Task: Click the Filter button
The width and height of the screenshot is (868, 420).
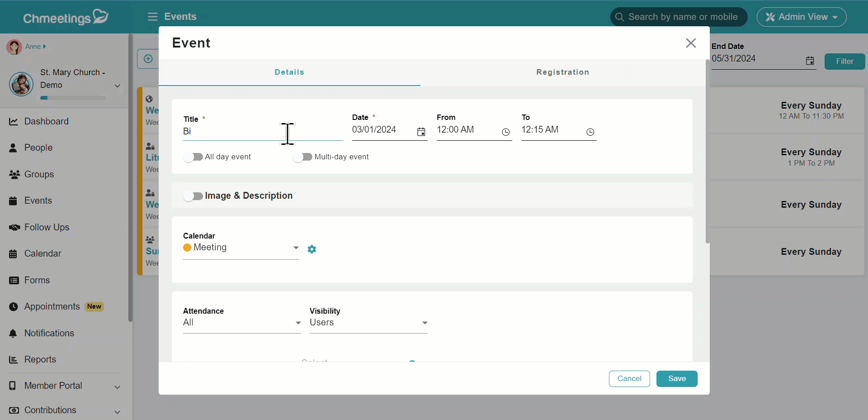Action: pos(844,62)
